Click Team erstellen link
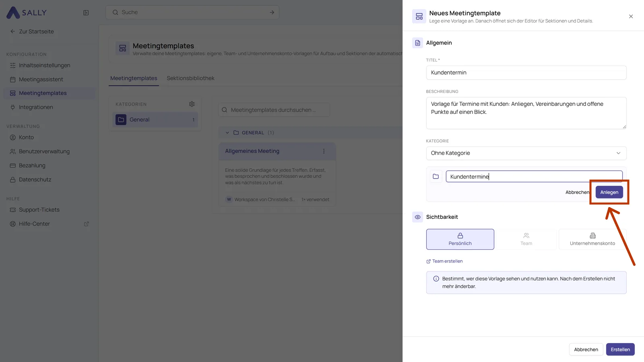The height and width of the screenshot is (362, 644). (x=444, y=261)
